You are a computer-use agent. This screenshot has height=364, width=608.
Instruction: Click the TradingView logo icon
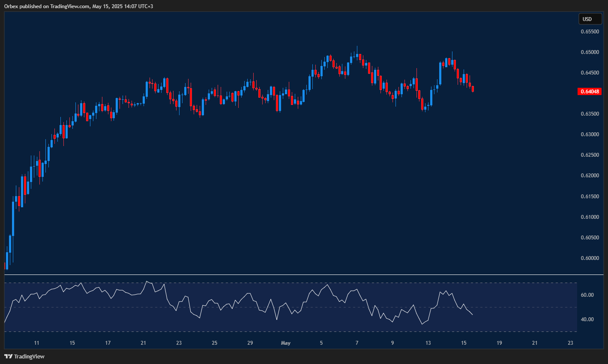pyautogui.click(x=7, y=356)
